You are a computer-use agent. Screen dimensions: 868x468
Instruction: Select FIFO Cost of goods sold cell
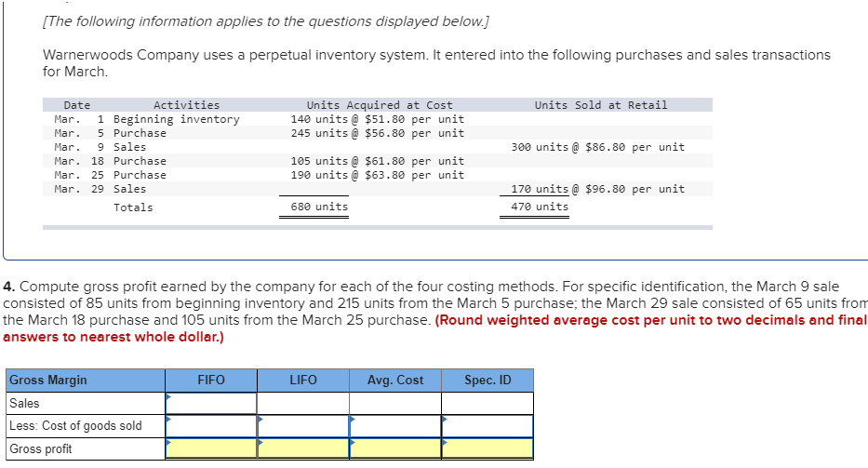tap(211, 426)
